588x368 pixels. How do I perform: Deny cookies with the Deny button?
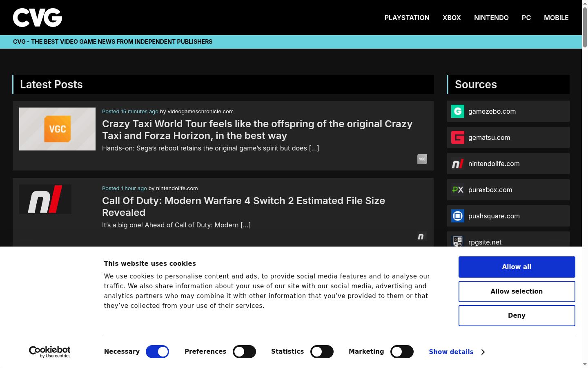point(517,316)
